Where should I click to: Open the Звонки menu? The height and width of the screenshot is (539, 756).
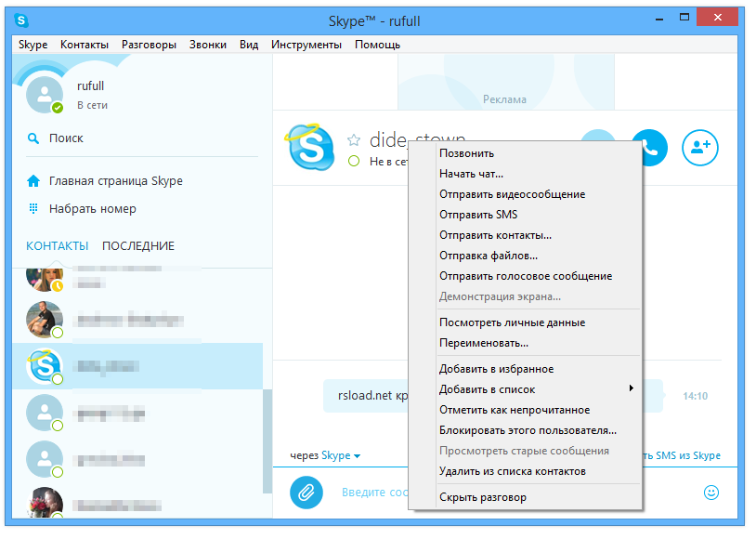208,45
